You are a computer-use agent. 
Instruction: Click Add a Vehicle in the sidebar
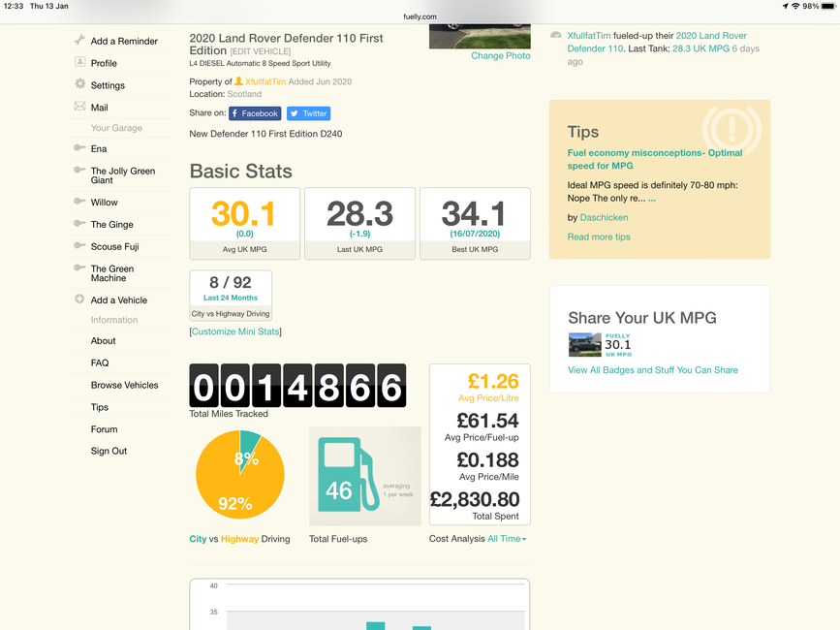click(119, 300)
